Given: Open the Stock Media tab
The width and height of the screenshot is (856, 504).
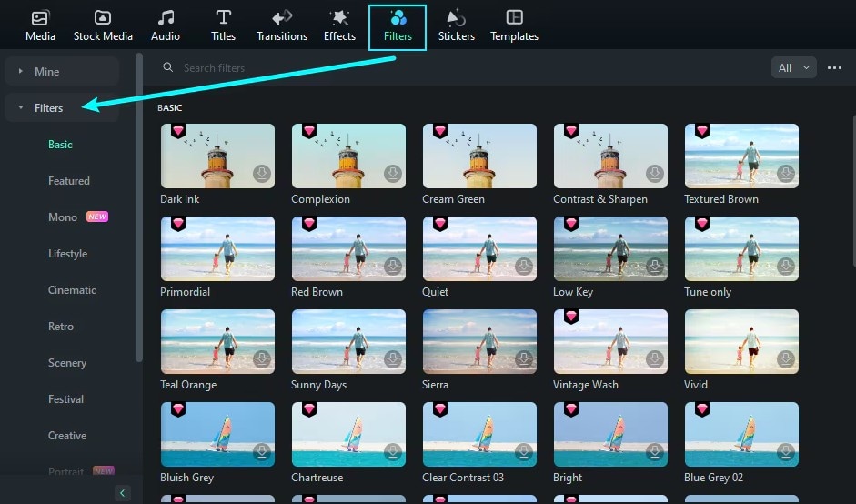Looking at the screenshot, I should pos(103,25).
